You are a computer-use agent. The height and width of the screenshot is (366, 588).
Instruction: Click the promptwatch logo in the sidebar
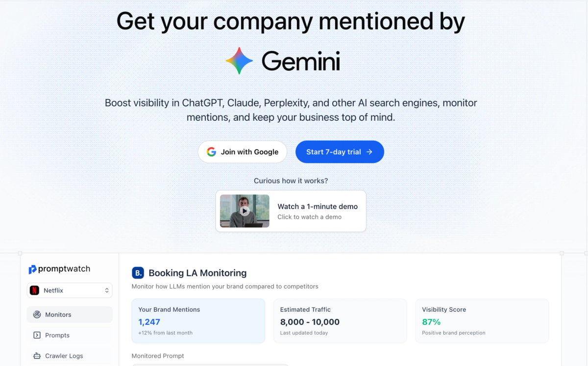(59, 269)
